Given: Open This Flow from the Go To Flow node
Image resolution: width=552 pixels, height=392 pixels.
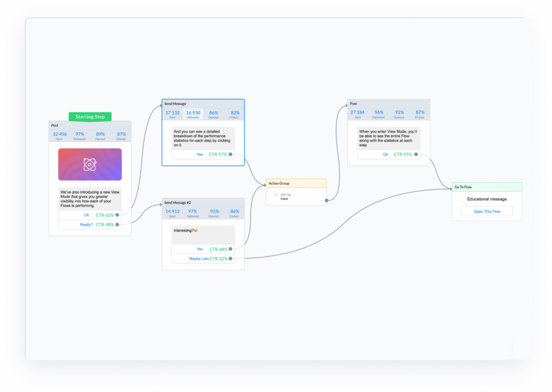Looking at the screenshot, I should tap(486, 211).
